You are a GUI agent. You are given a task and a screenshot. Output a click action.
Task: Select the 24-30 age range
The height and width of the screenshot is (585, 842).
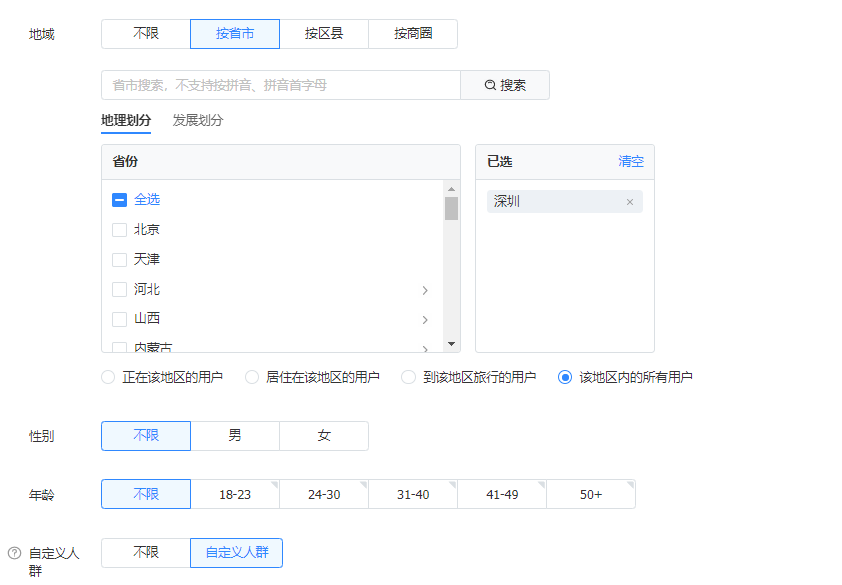pos(324,494)
